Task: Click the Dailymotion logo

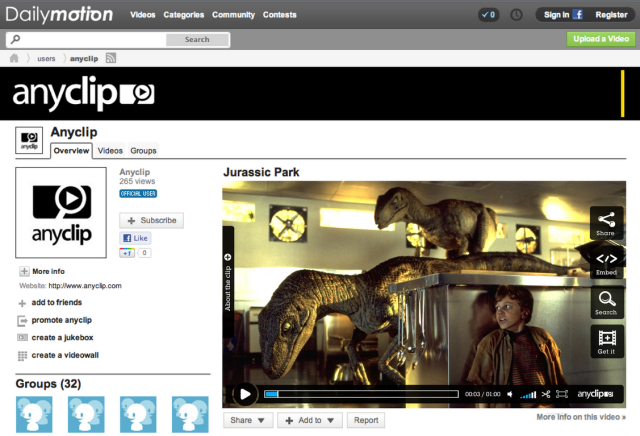Action: (59, 15)
